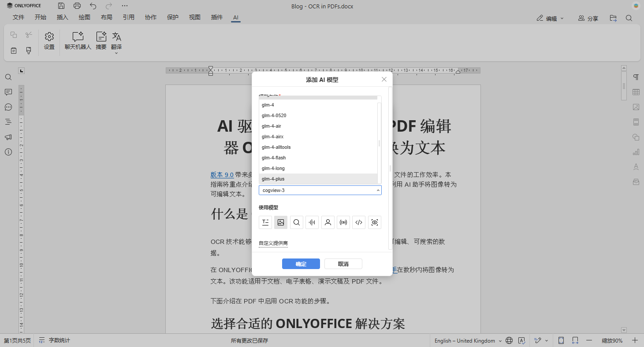Open the word count (字数统计) button

coord(55,340)
